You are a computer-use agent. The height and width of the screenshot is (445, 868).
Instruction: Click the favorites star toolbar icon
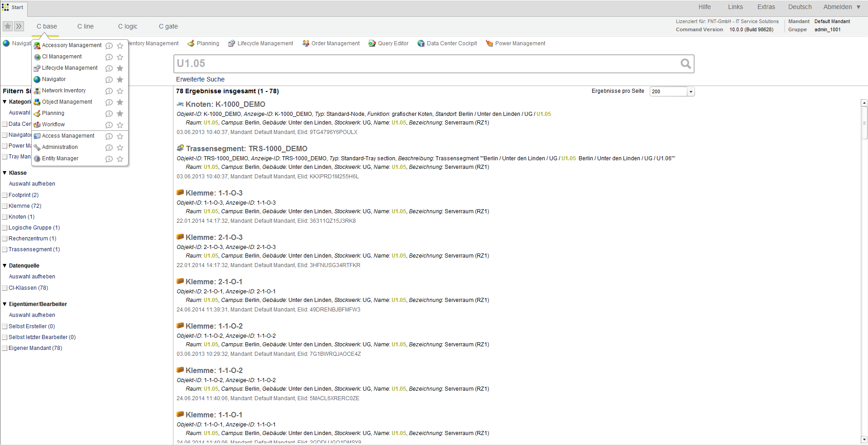pos(8,26)
